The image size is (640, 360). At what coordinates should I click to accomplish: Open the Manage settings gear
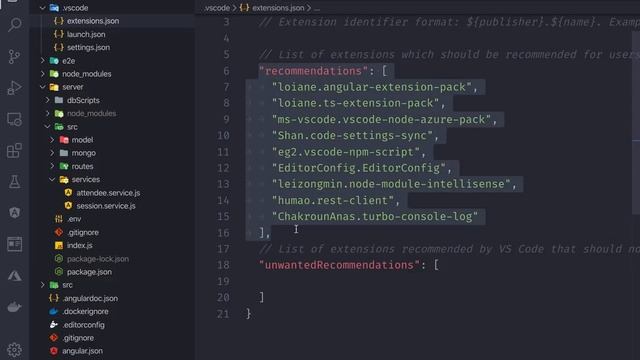pyautogui.click(x=14, y=350)
